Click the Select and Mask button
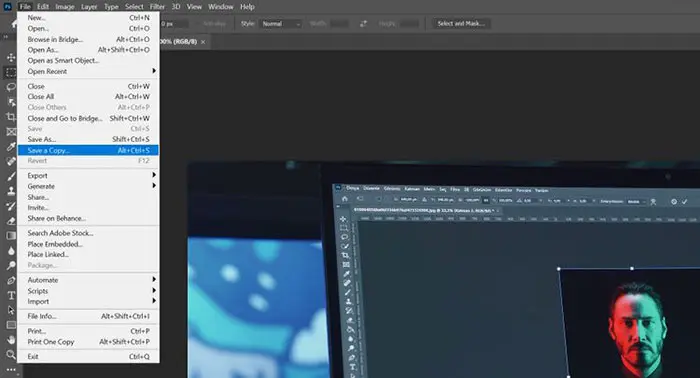The width and height of the screenshot is (700, 378). 461,24
